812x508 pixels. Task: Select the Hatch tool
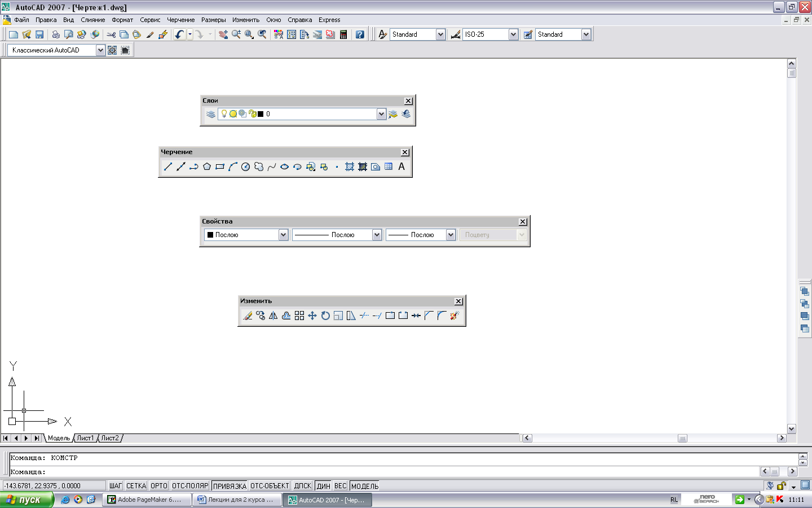pos(350,167)
